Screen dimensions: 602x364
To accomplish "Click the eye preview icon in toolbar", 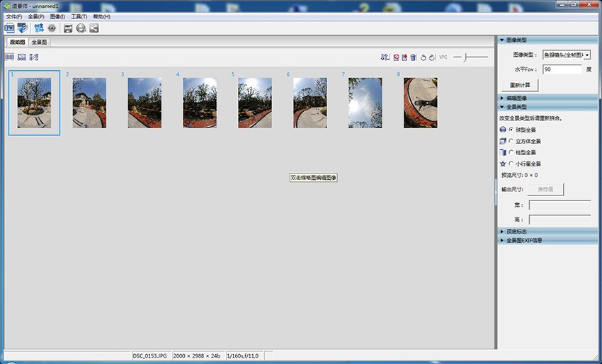I will click(52, 28).
